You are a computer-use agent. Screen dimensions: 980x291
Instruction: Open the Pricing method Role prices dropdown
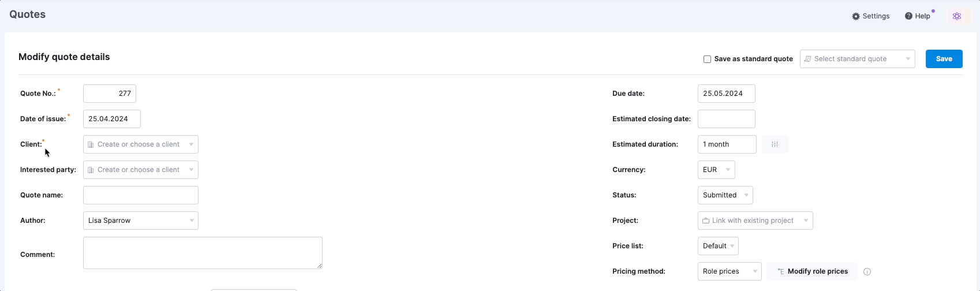click(730, 271)
